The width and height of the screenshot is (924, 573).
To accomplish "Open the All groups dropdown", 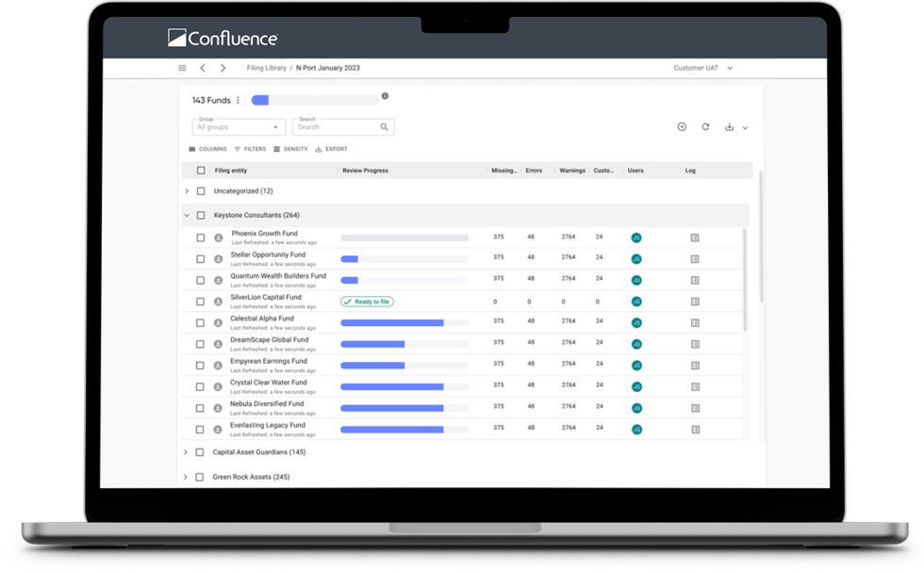I will (x=238, y=127).
